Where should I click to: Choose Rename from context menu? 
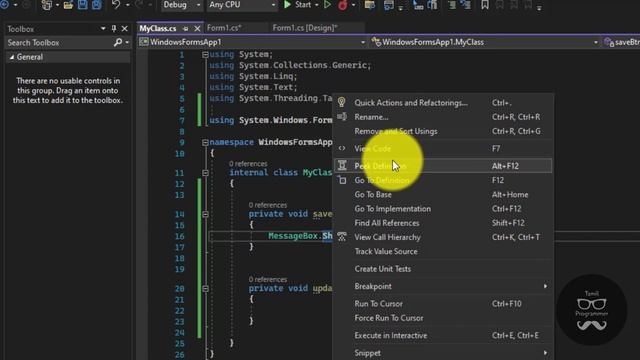(x=443, y=117)
